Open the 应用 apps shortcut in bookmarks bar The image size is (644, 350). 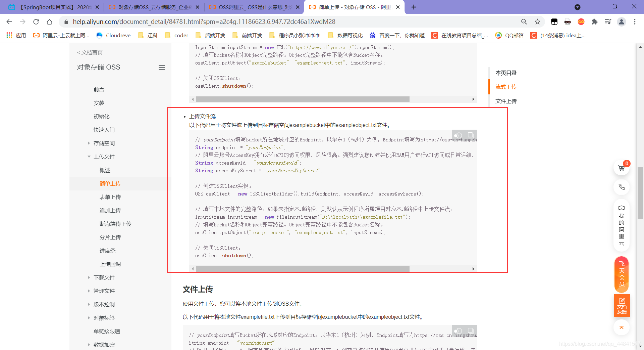click(x=16, y=35)
